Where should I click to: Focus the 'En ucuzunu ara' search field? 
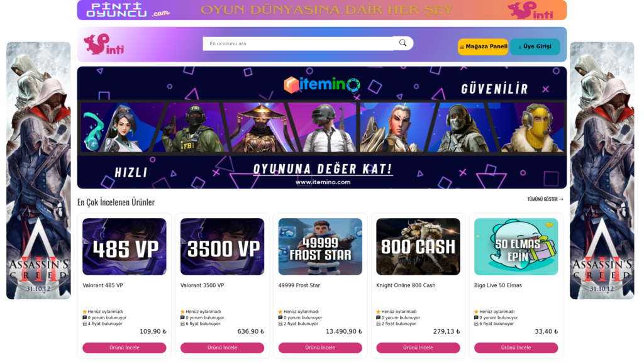(x=299, y=43)
